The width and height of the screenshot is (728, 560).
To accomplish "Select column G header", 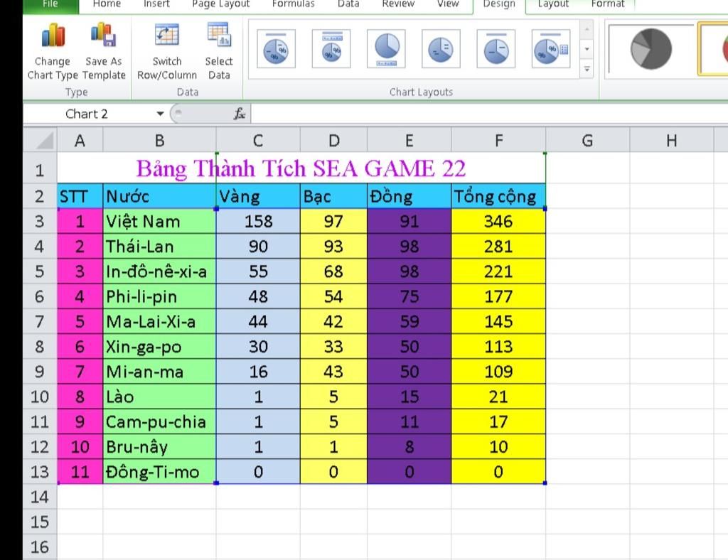I will tap(587, 140).
